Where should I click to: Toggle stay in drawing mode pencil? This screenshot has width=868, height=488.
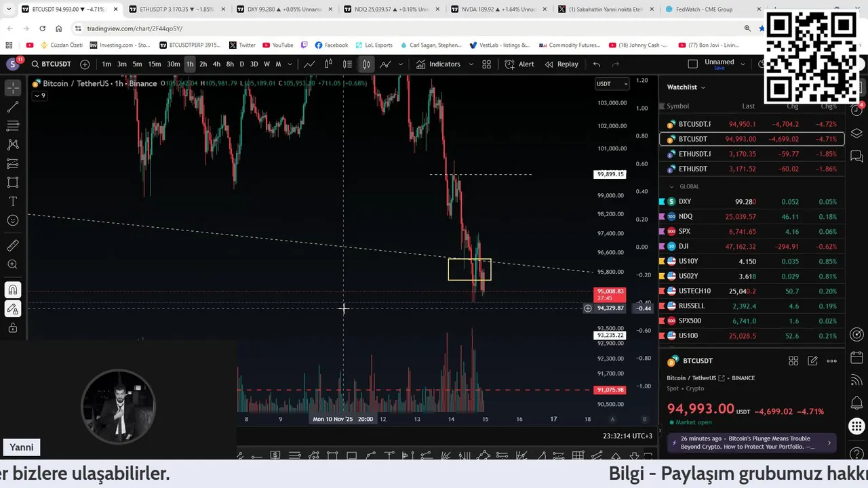click(x=13, y=309)
